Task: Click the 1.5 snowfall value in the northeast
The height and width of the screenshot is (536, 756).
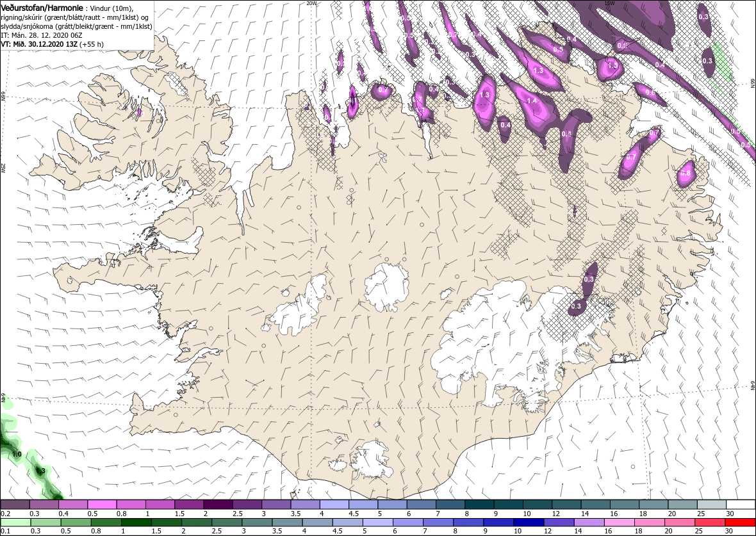Action: pos(612,65)
